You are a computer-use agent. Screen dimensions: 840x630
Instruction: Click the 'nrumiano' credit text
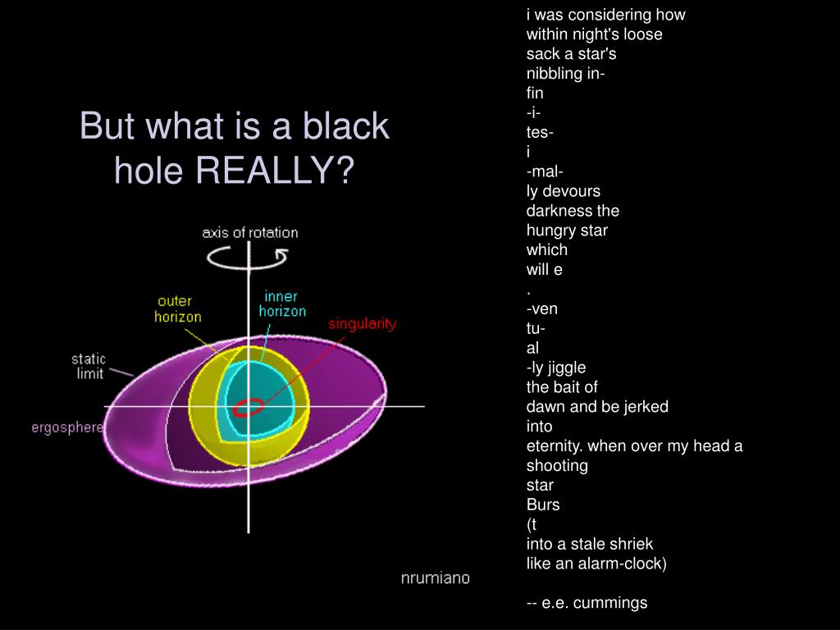pyautogui.click(x=436, y=578)
